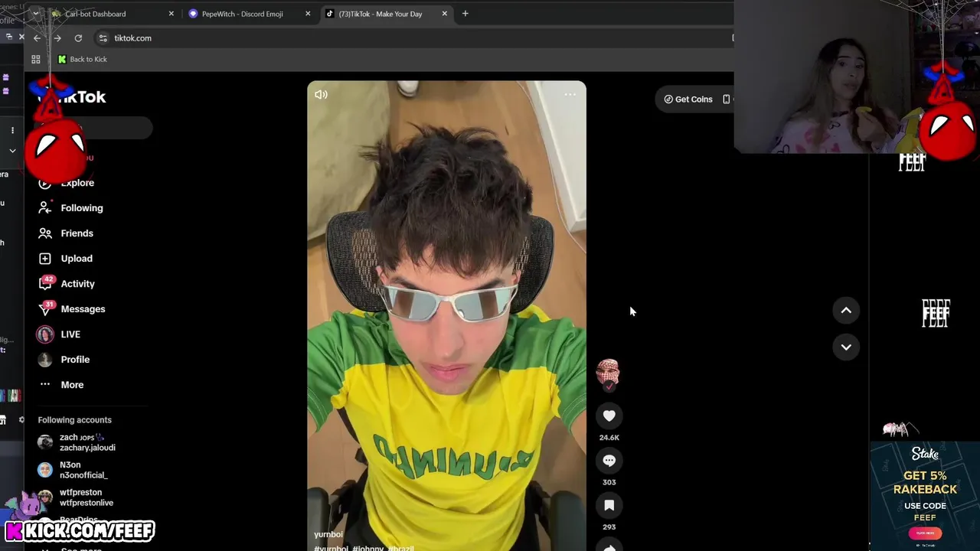
Task: Click the browser forward arrow
Action: [x=57, y=38]
